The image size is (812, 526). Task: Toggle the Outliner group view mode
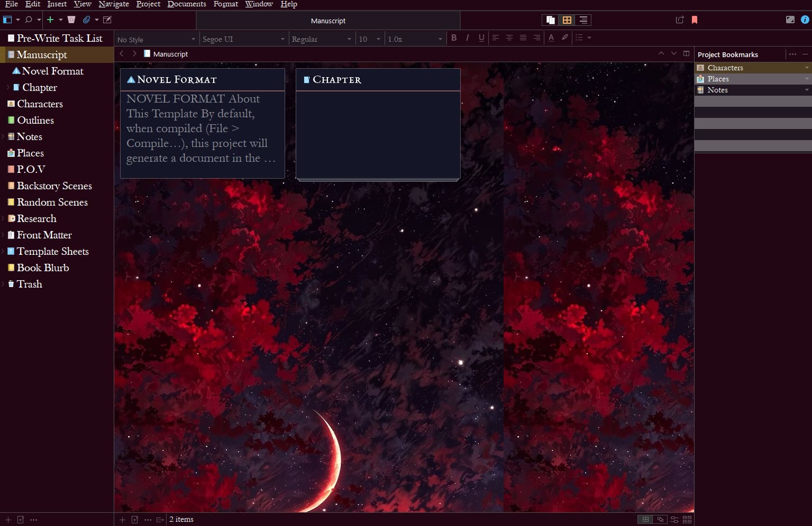(583, 20)
